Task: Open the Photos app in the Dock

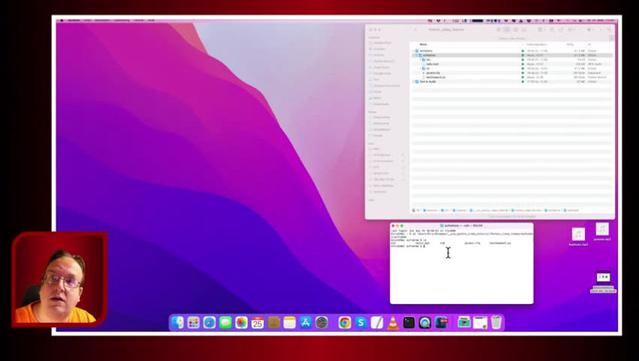Action: pyautogui.click(x=241, y=323)
